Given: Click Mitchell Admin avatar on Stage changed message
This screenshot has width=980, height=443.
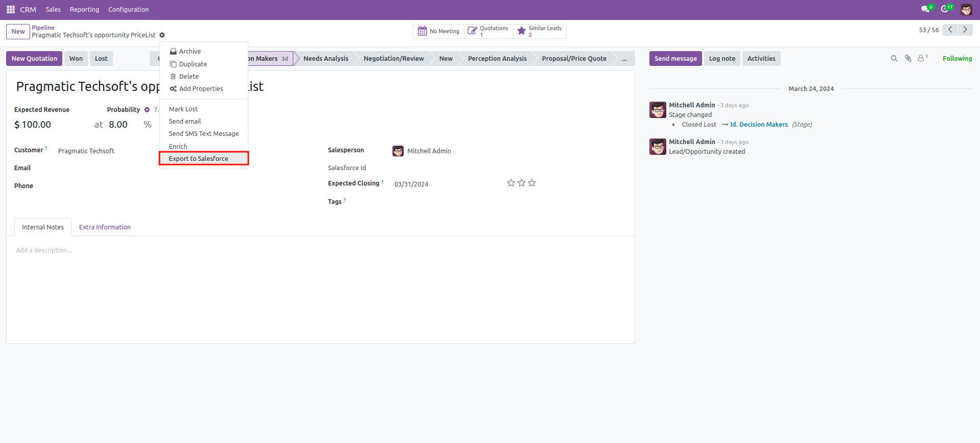Looking at the screenshot, I should pyautogui.click(x=658, y=110).
